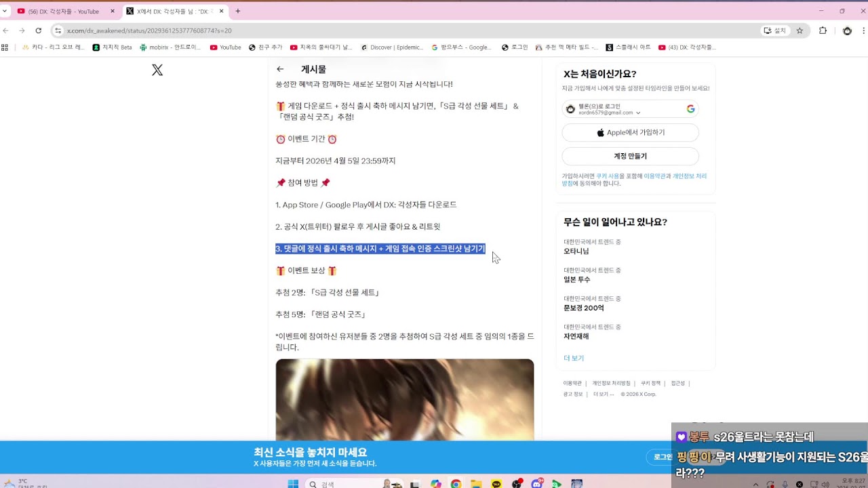
Task: Open a new browser tab with plus
Action: click(x=237, y=11)
